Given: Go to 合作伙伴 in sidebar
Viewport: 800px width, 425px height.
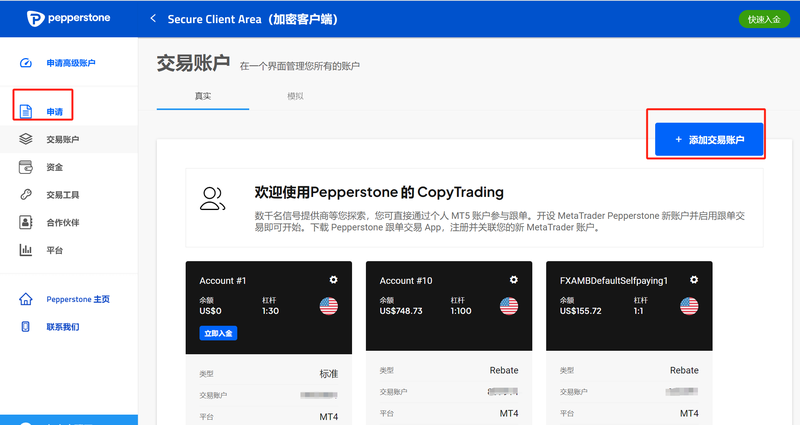Looking at the screenshot, I should coord(62,222).
